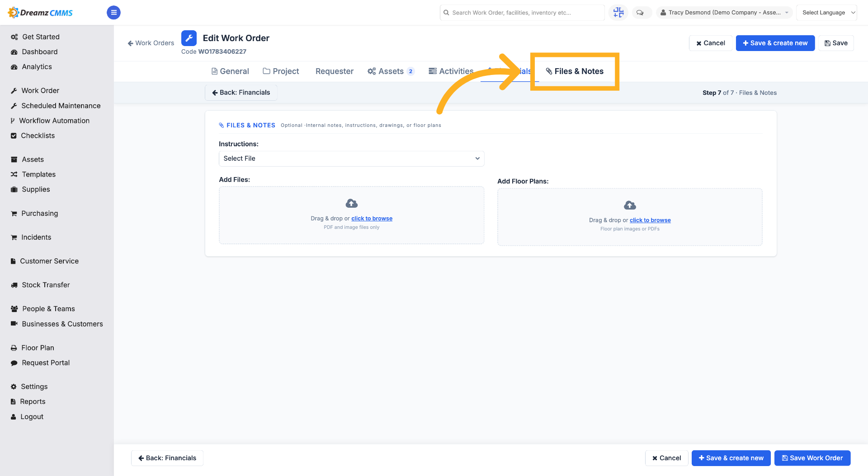This screenshot has width=868, height=476.
Task: Open Request Portal in sidebar
Action: (40, 363)
